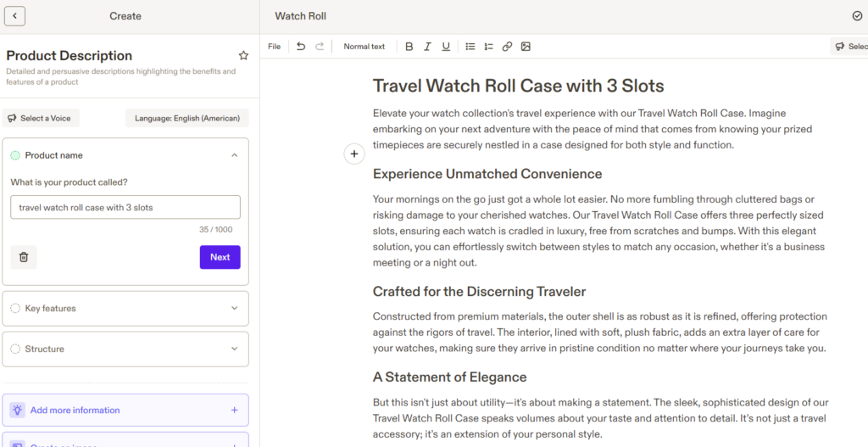Open the Normal text style dropdown
Screen dimensions: 868x447
click(364, 47)
